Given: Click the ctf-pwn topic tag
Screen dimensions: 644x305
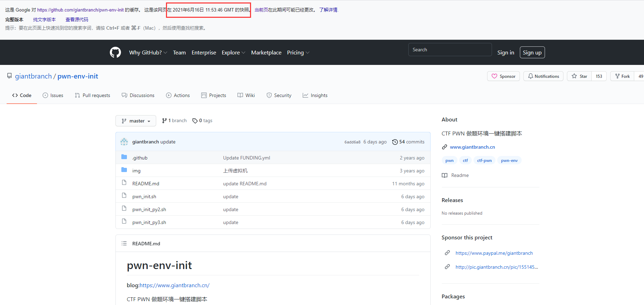Looking at the screenshot, I should [484, 161].
